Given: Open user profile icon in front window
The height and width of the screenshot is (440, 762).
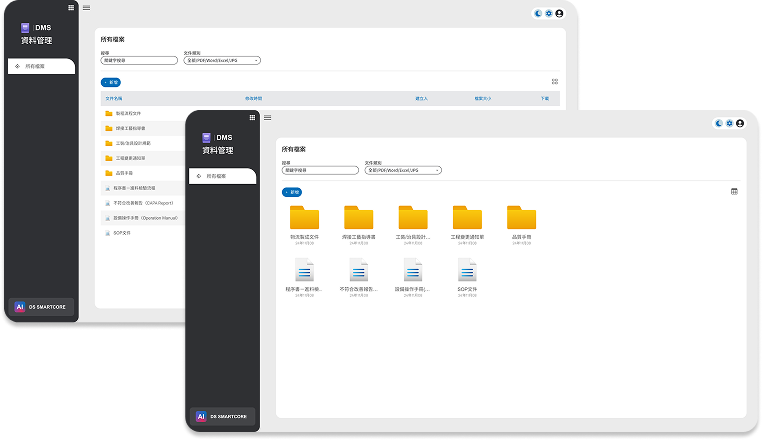Looking at the screenshot, I should coord(741,123).
